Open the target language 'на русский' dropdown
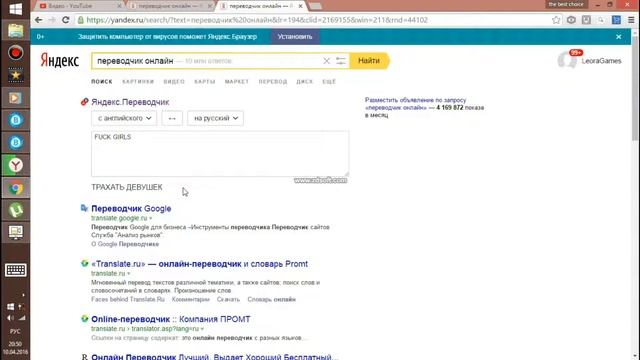The width and height of the screenshot is (640, 360). tap(216, 118)
